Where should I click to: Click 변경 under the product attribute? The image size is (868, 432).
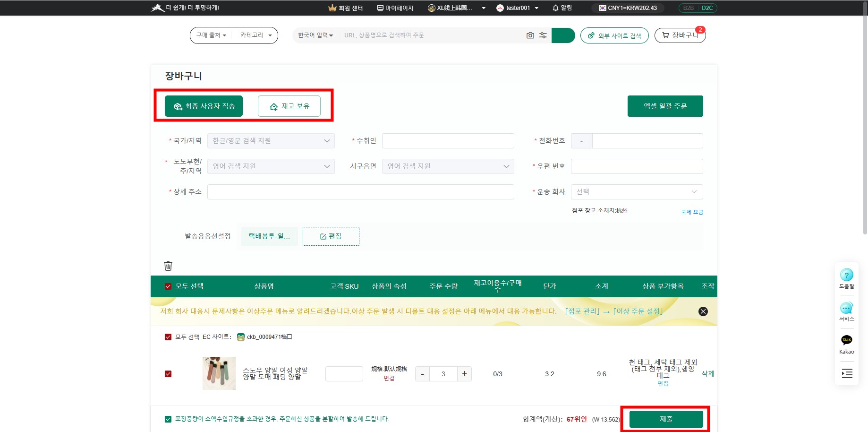point(389,379)
